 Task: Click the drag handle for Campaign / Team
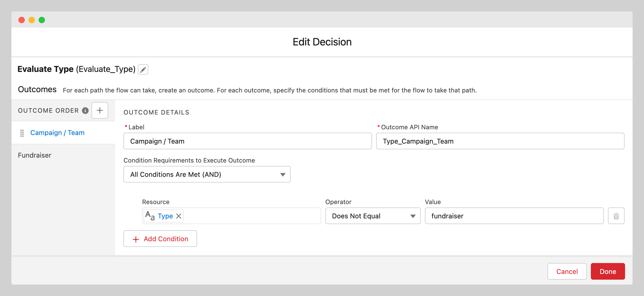point(22,133)
